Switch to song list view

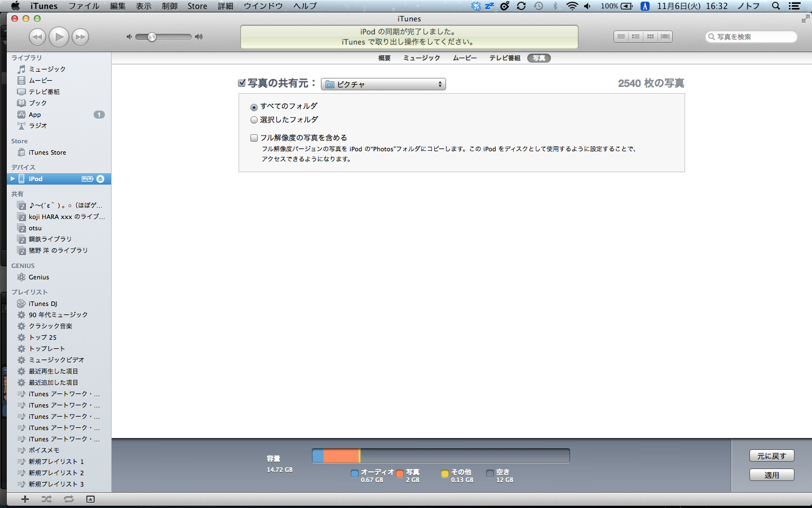pos(621,37)
